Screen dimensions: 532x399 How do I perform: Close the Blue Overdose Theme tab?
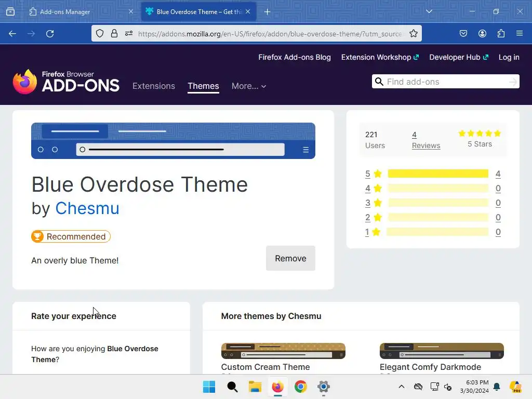point(248,11)
